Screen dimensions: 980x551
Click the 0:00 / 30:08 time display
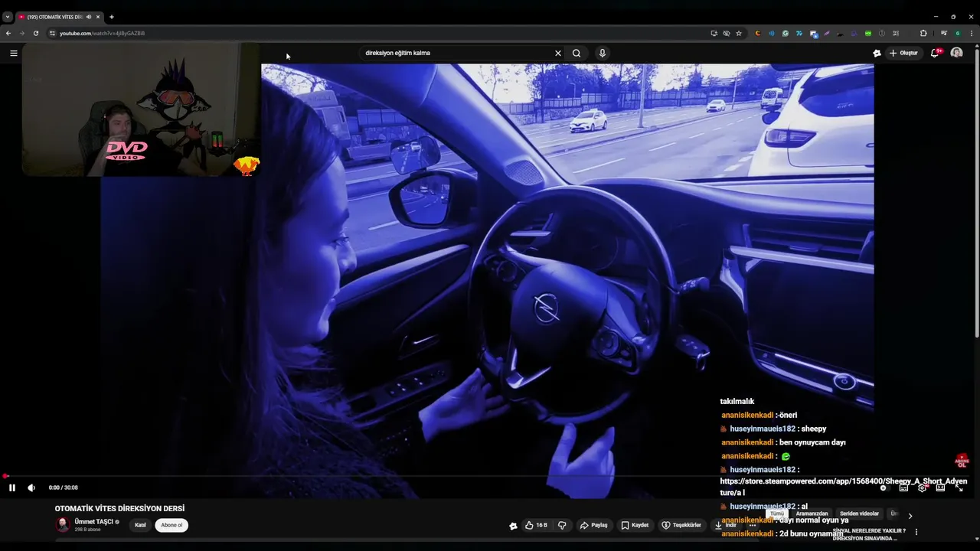pyautogui.click(x=63, y=487)
